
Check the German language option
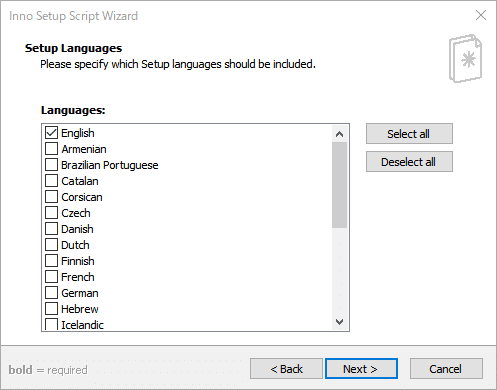click(51, 293)
